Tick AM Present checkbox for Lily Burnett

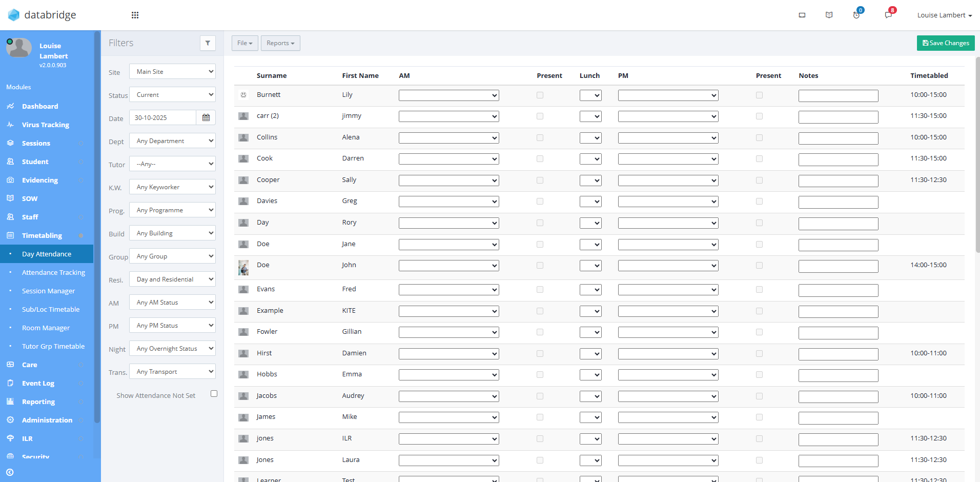pyautogui.click(x=540, y=95)
